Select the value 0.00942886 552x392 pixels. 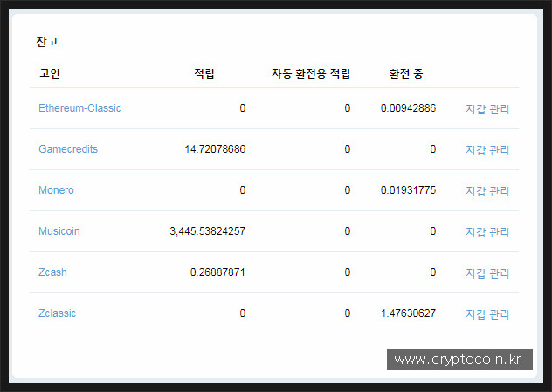[408, 108]
